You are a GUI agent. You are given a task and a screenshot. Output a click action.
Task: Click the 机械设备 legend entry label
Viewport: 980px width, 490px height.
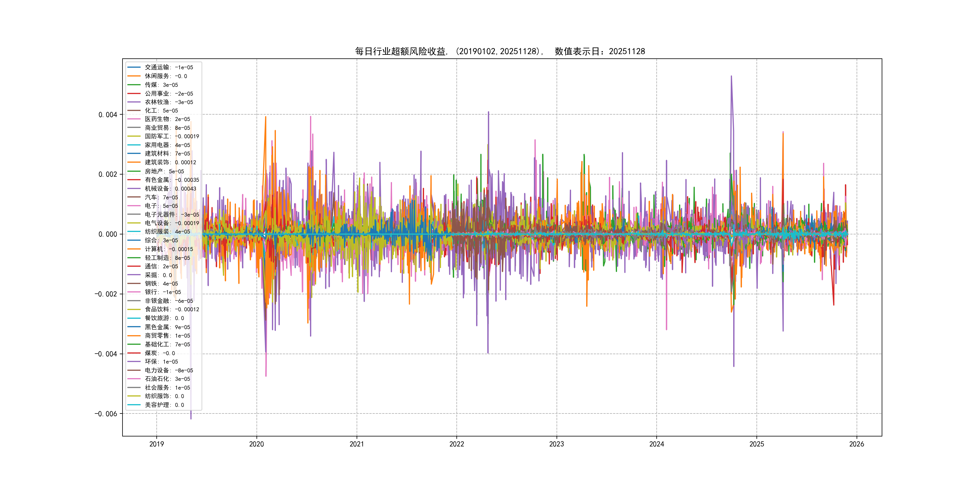click(x=170, y=189)
